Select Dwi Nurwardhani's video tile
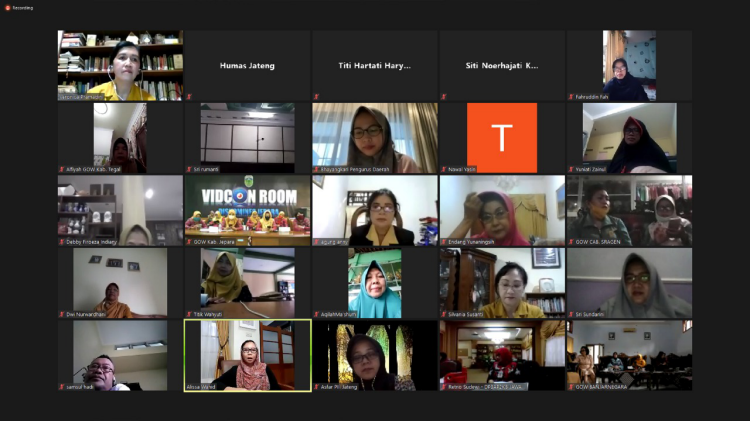Screen dimensions: 750x421 click(x=120, y=283)
